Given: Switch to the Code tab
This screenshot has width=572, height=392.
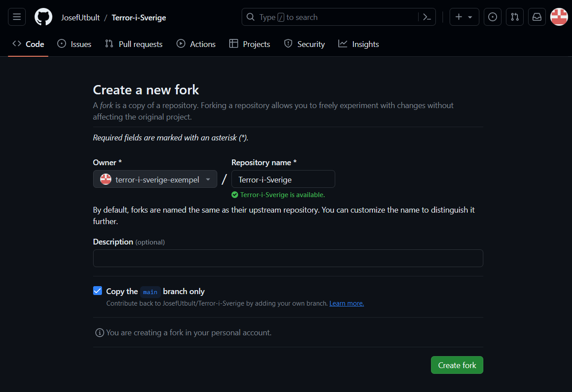Looking at the screenshot, I should 28,44.
